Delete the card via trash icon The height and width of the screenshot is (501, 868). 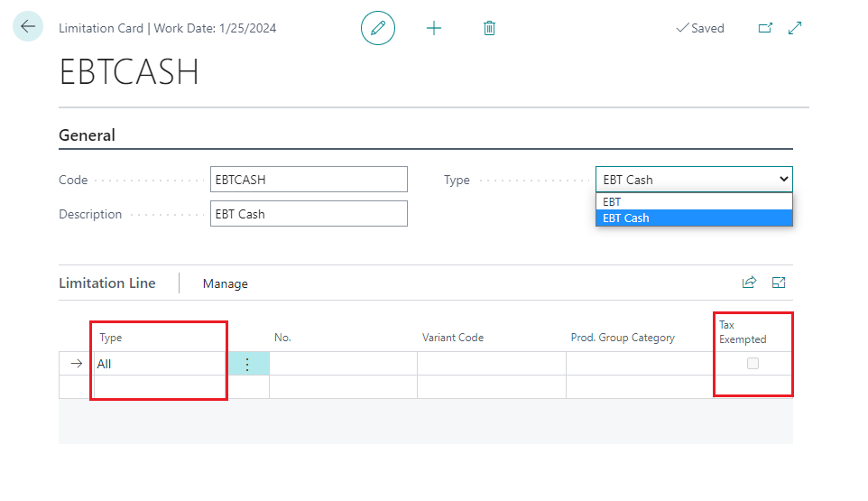pyautogui.click(x=489, y=28)
